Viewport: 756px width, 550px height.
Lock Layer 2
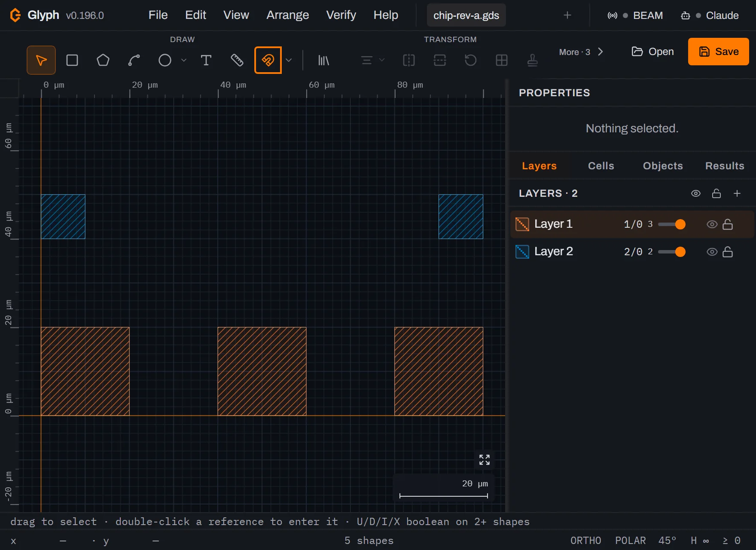(728, 252)
